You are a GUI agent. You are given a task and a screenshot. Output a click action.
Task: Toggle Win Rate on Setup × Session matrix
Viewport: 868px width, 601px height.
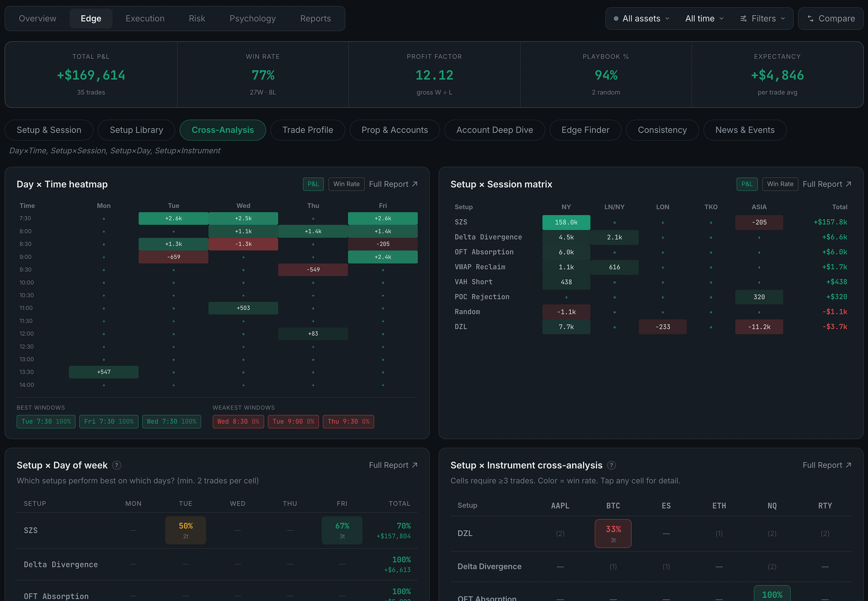(x=780, y=184)
